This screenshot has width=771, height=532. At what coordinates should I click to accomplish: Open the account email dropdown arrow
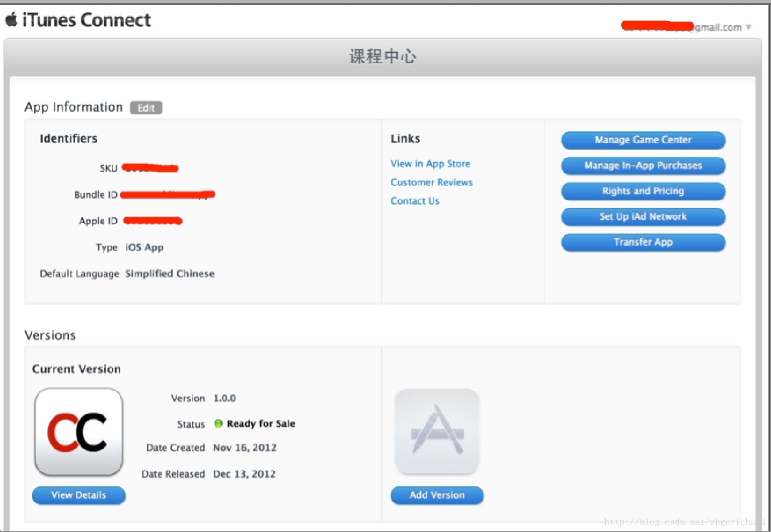[x=748, y=27]
